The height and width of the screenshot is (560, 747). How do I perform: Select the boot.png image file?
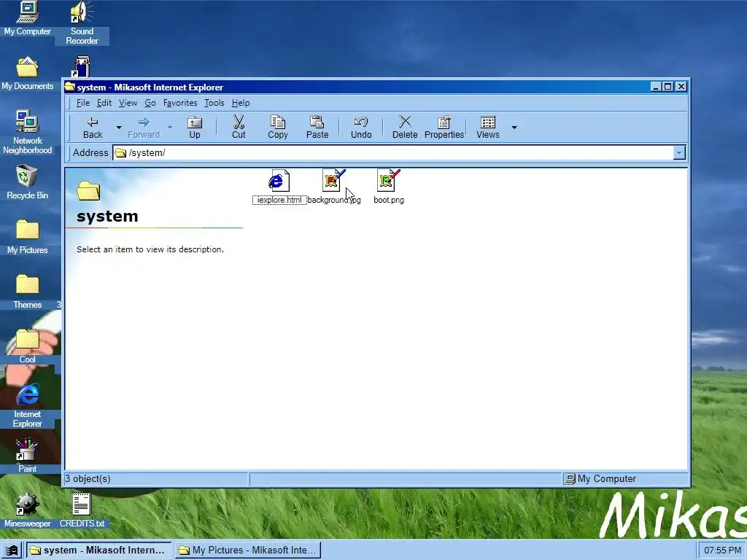point(389,187)
